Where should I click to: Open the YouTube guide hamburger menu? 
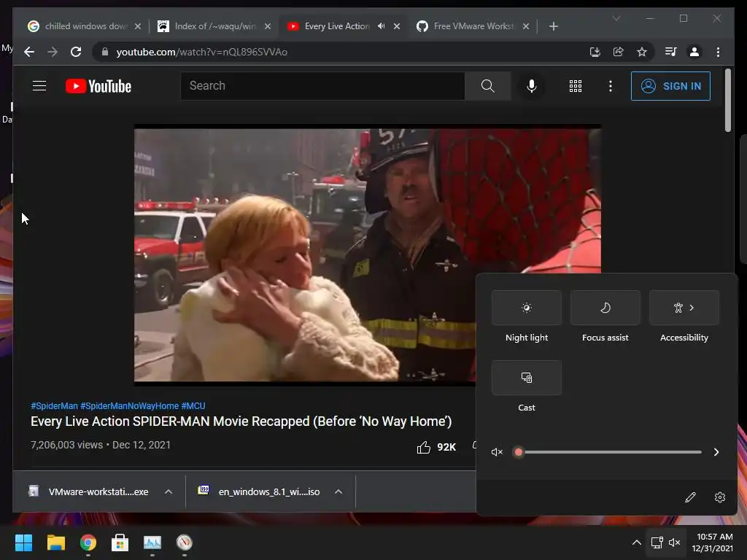(x=39, y=86)
